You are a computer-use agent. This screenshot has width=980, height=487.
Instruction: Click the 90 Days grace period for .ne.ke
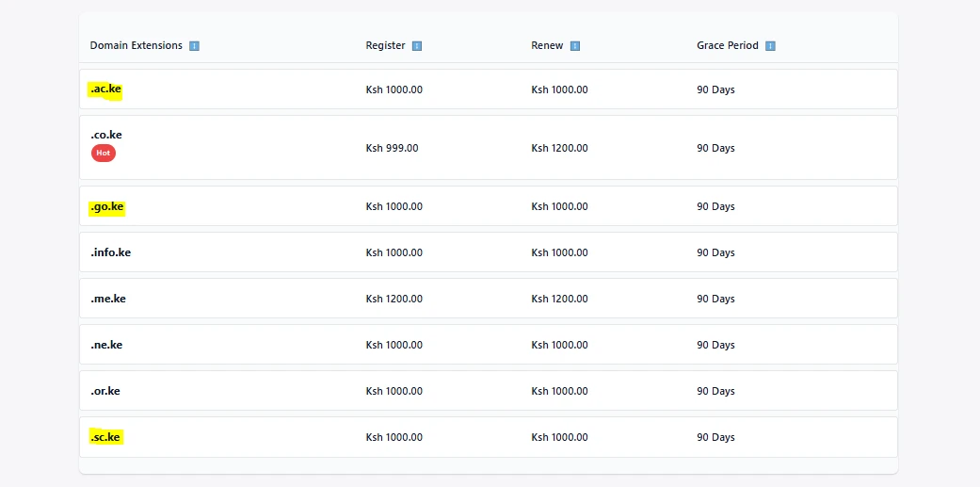(x=715, y=345)
